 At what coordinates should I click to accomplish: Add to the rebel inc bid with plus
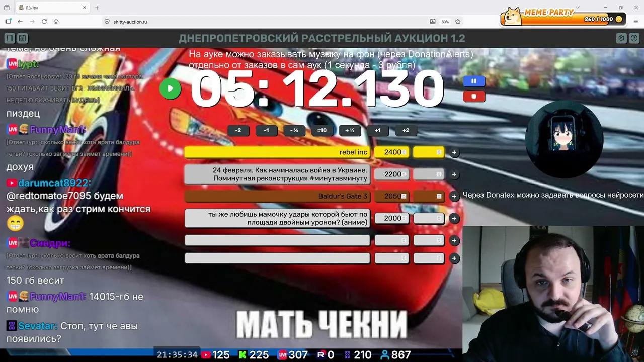pyautogui.click(x=454, y=152)
